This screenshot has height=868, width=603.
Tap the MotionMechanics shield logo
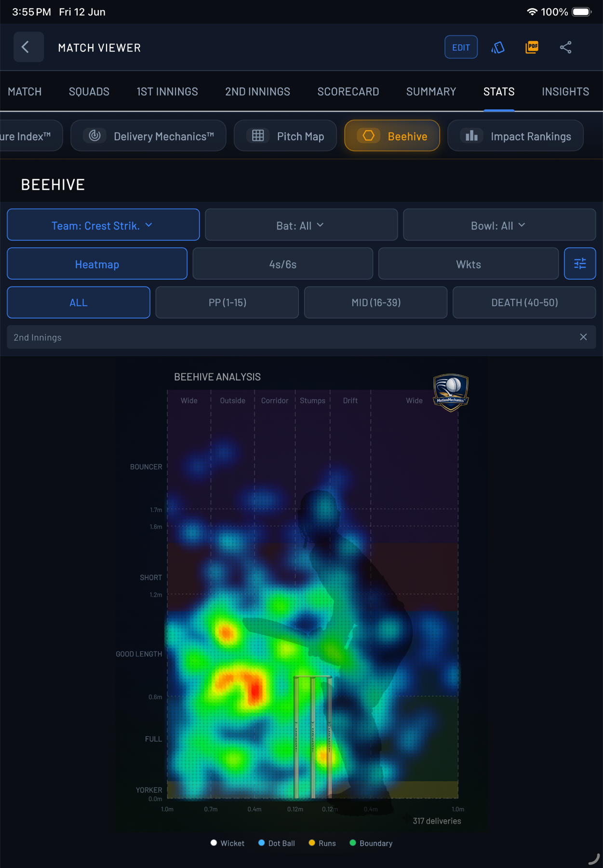coord(451,393)
